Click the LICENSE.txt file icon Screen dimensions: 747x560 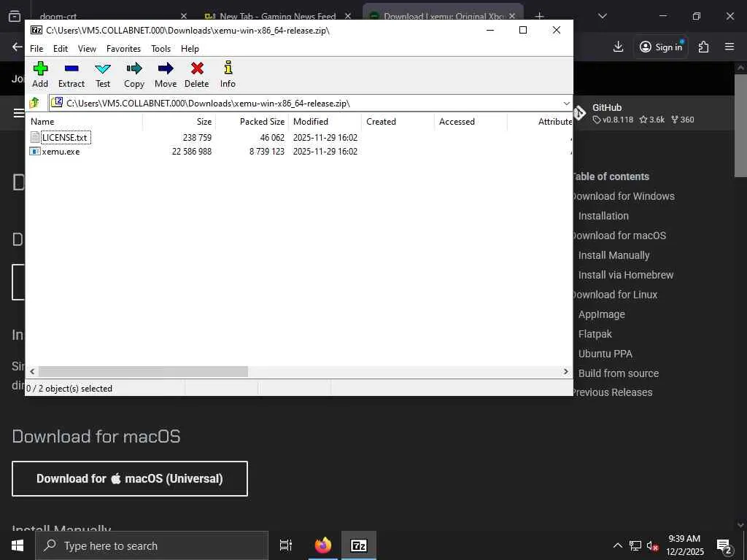point(35,138)
